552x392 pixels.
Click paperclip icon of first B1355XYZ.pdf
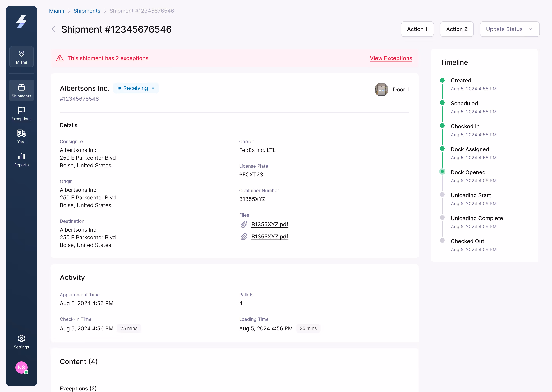[x=244, y=225]
